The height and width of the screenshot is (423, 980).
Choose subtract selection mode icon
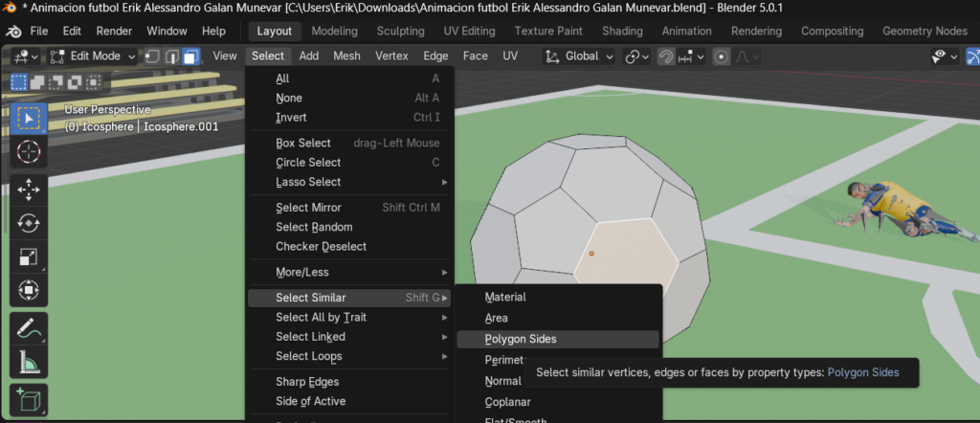56,82
